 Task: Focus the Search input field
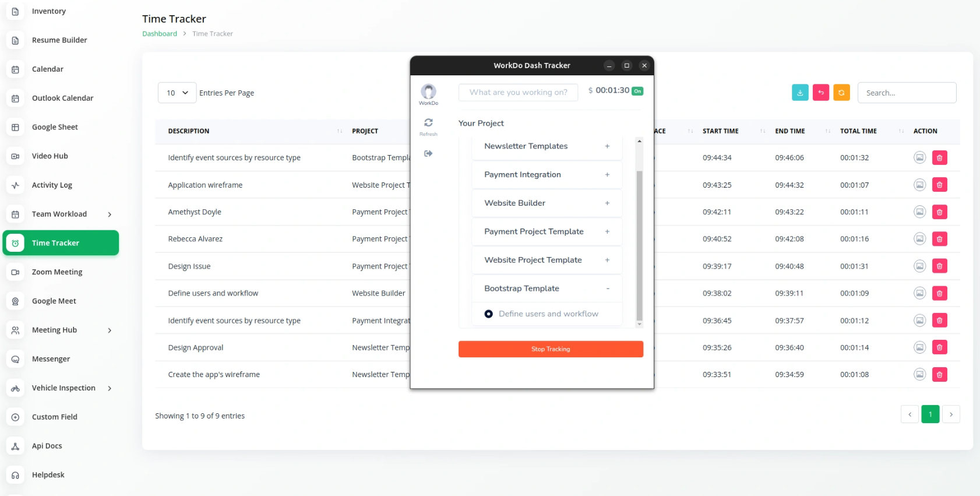[x=907, y=93]
